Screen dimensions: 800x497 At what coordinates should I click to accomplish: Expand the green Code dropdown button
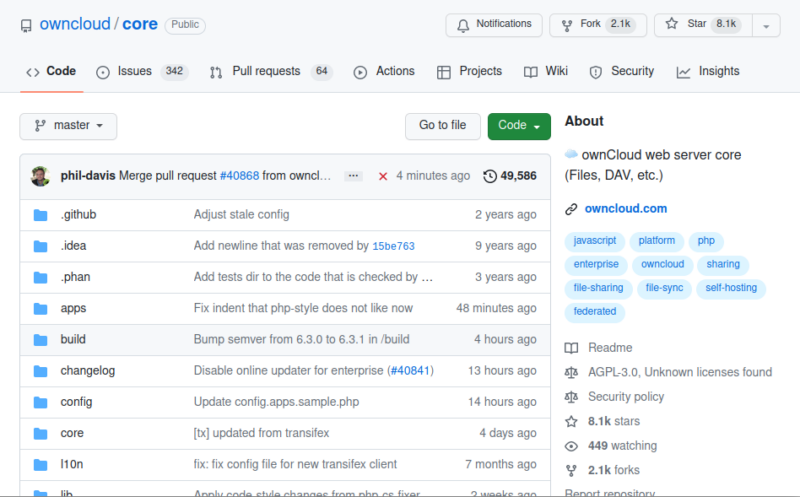(x=519, y=126)
